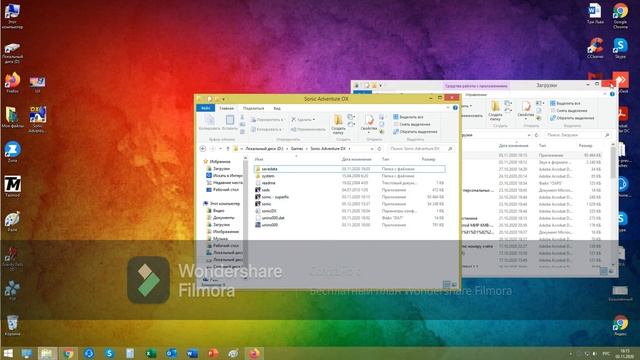640x360 pixels.
Task: Open Paint desktop icon
Action: click(x=12, y=222)
